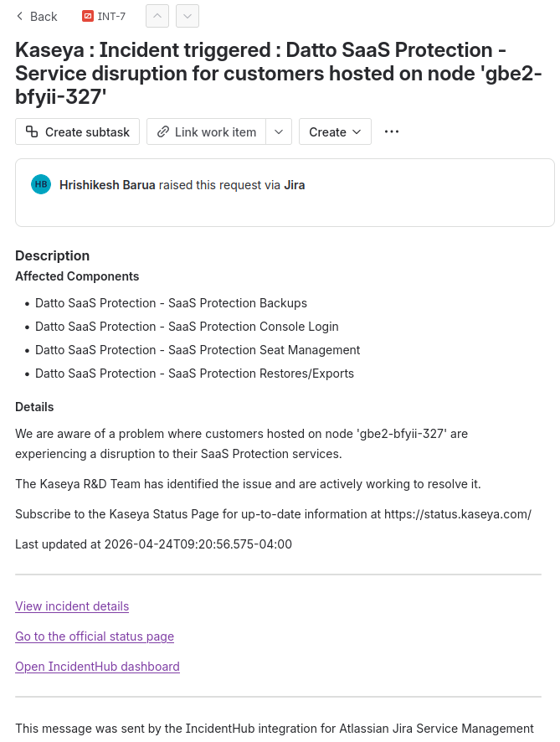Expand the Link work item dropdown chevron

(x=279, y=131)
